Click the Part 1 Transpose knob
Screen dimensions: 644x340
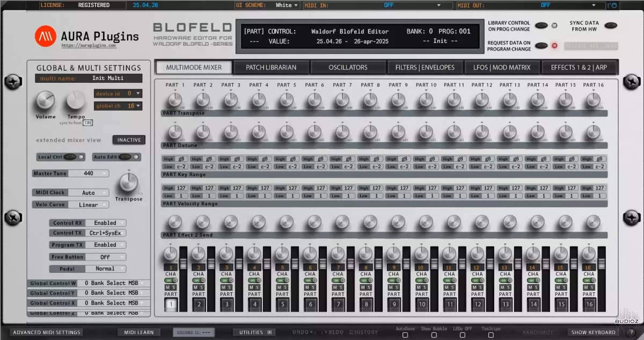175,100
